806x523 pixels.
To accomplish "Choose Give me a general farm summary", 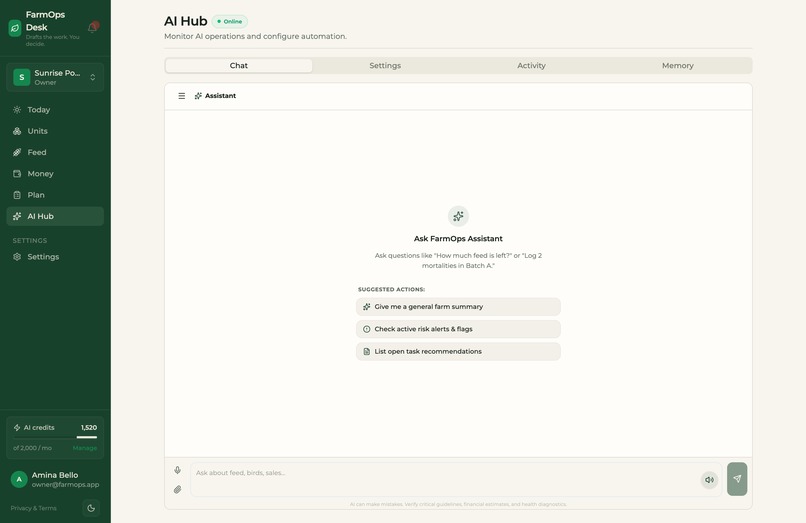I will [458, 306].
